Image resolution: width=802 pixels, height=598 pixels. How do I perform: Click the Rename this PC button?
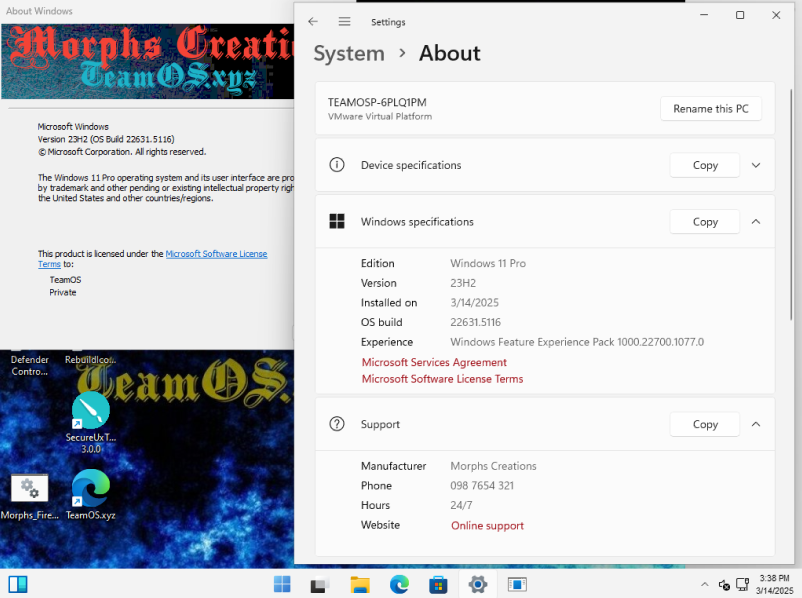pos(710,109)
